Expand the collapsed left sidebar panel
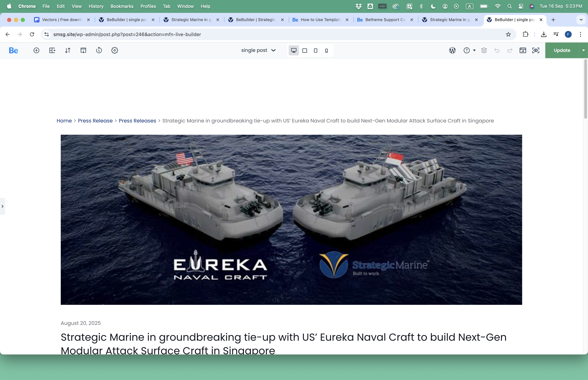588x380 pixels. [x=3, y=206]
